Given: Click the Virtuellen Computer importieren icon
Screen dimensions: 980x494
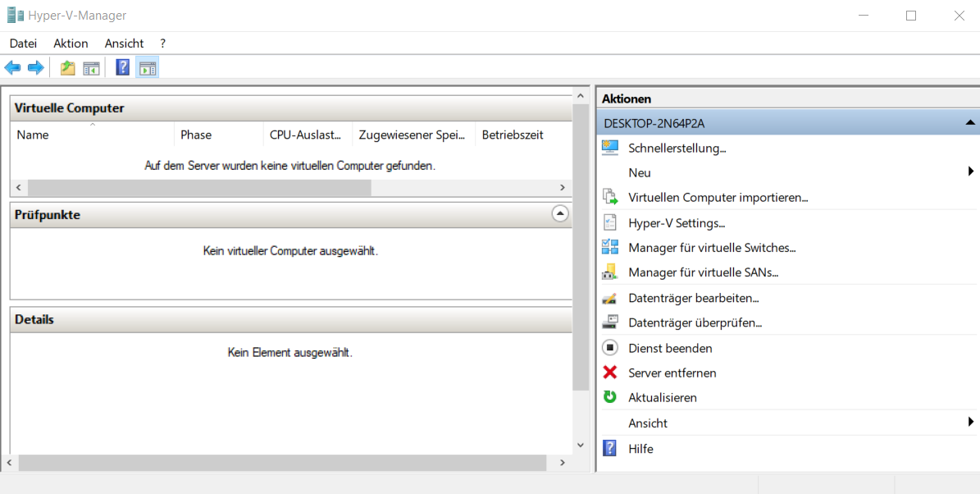Looking at the screenshot, I should [x=609, y=197].
